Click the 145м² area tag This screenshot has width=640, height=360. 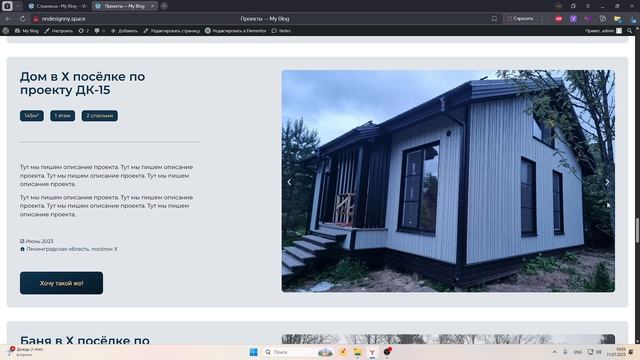pyautogui.click(x=32, y=116)
